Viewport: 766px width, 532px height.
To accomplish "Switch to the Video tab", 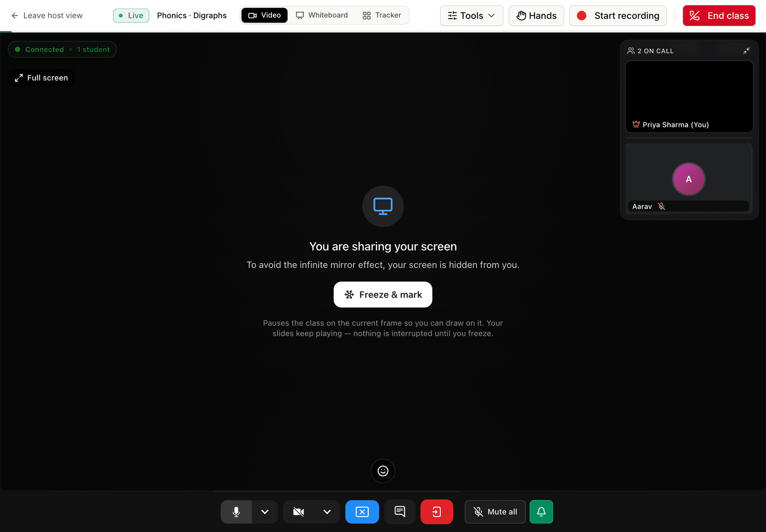I will pyautogui.click(x=264, y=15).
